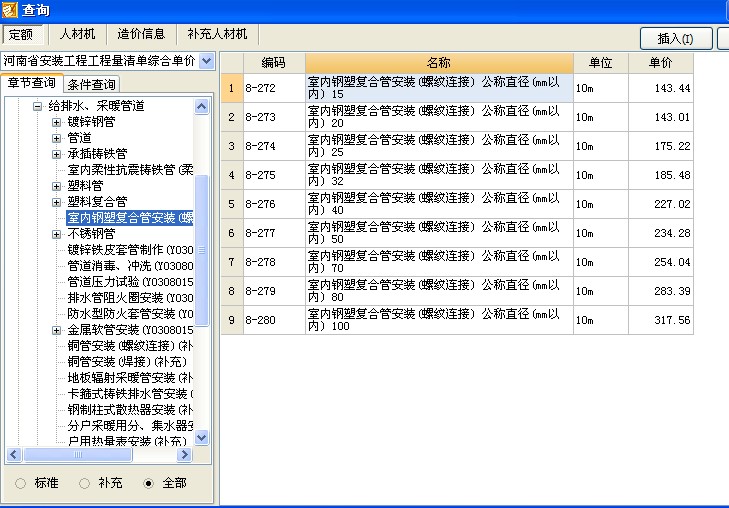Viewport: 729px width, 508px height.
Task: Select tree item 管道压力试验
Action: 130,282
